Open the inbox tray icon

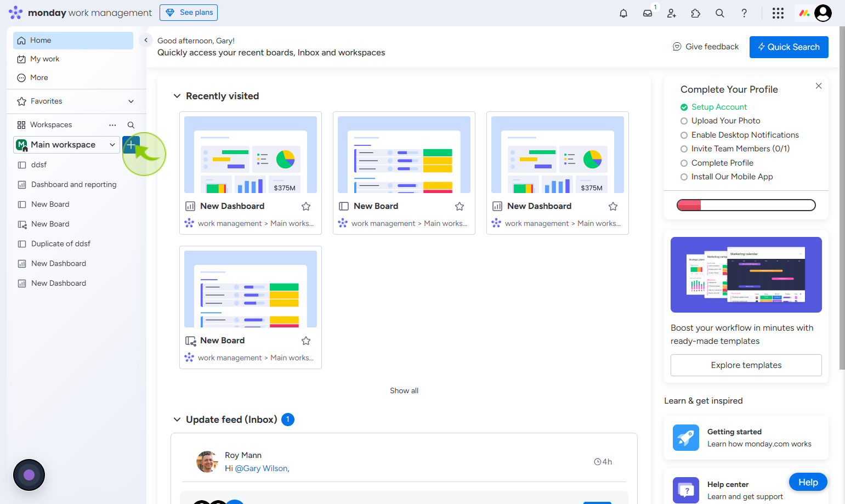[648, 13]
